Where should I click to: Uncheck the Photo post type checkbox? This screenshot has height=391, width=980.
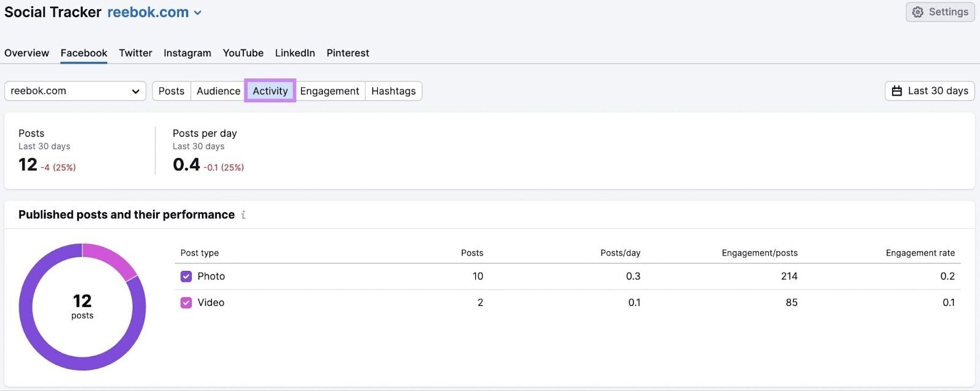point(186,276)
